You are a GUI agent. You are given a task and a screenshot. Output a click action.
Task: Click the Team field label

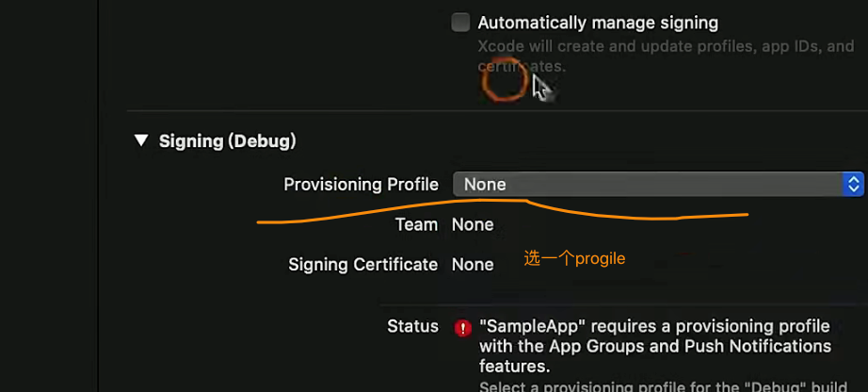tap(416, 224)
